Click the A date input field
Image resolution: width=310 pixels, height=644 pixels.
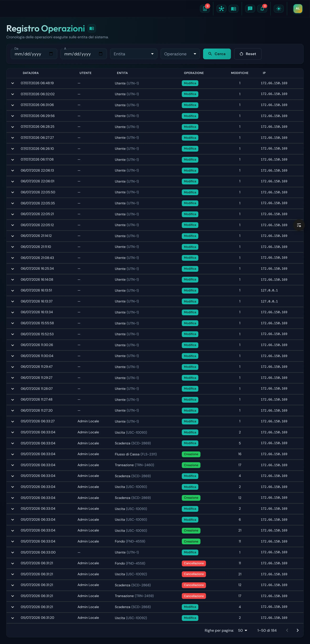pos(83,54)
